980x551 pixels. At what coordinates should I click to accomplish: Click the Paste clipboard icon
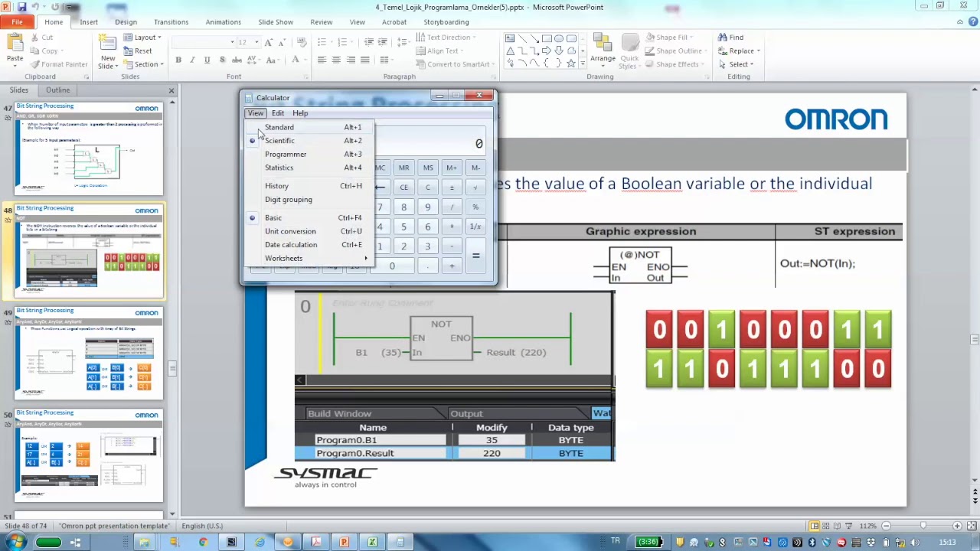[x=15, y=44]
